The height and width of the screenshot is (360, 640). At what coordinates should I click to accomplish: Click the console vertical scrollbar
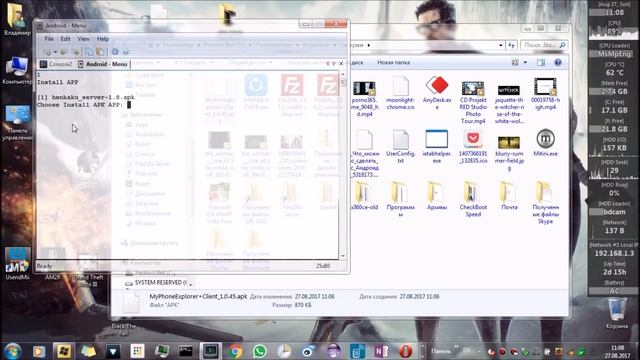[343, 165]
